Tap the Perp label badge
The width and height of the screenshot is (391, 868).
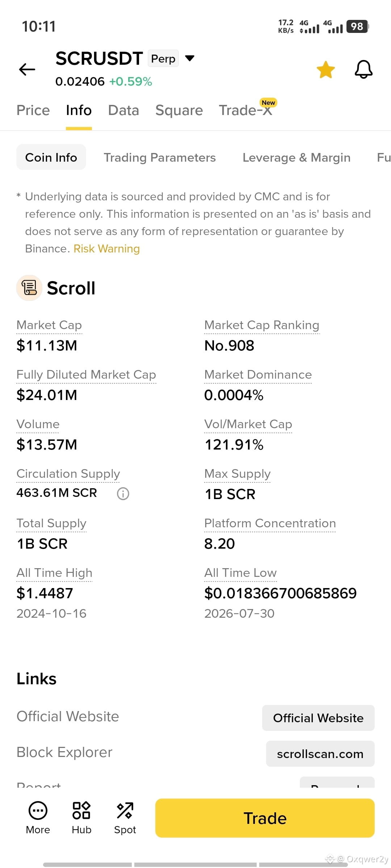click(x=163, y=58)
